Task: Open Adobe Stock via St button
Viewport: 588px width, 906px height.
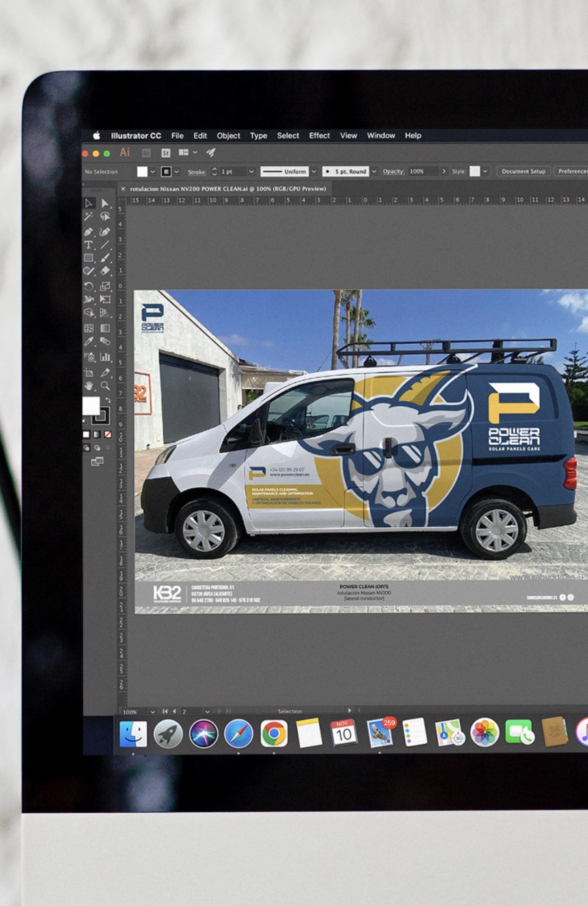Action: 166,153
